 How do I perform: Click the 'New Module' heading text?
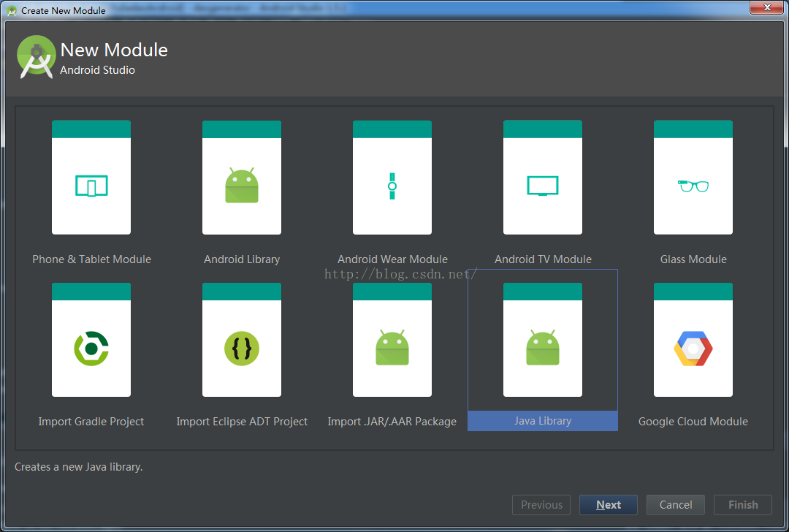(x=114, y=50)
